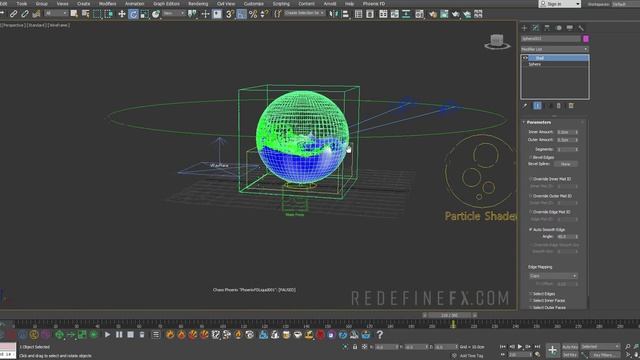Toggle the Angle Snap icon
This screenshot has height=360, width=640.
pyautogui.click(x=241, y=14)
